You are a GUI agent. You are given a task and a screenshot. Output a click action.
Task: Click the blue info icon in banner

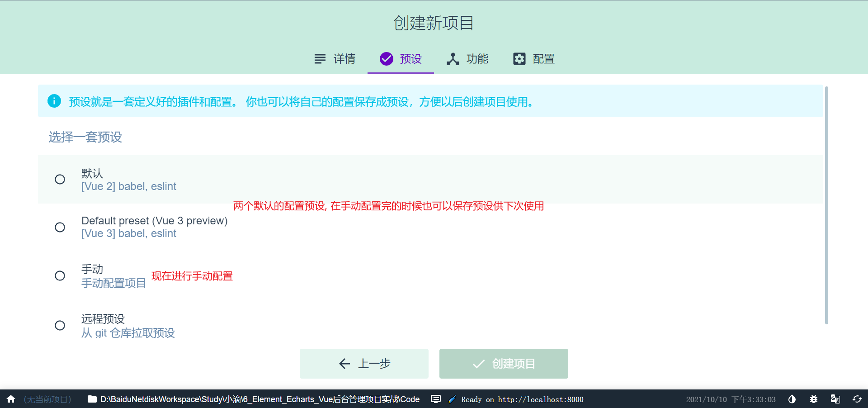(x=54, y=101)
